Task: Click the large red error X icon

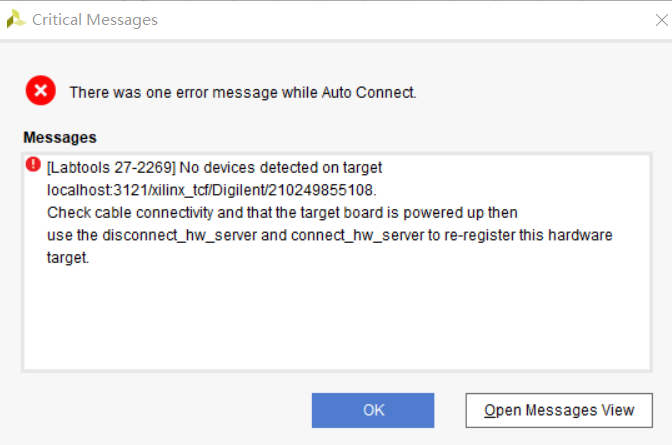Action: coord(41,90)
